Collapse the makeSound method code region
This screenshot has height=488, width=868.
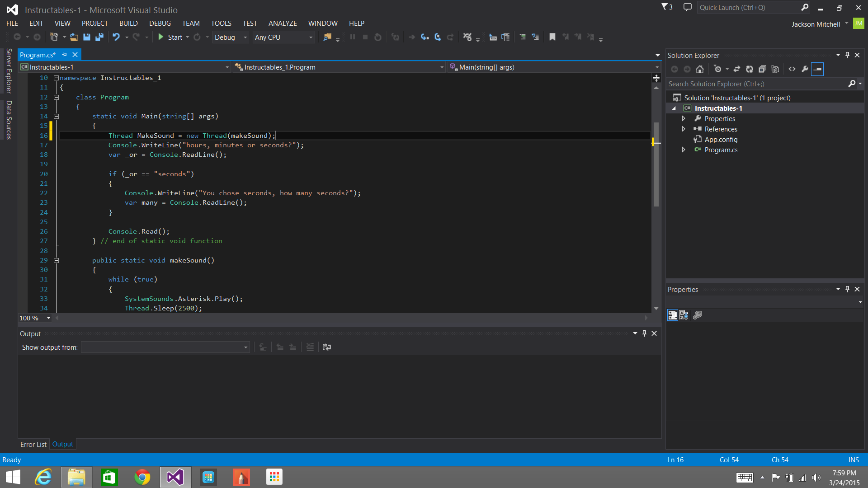(57, 260)
